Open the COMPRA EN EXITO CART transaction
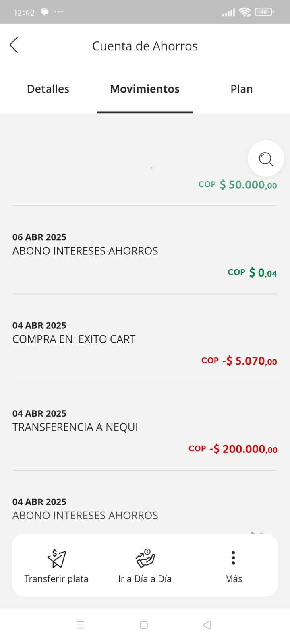 click(74, 339)
